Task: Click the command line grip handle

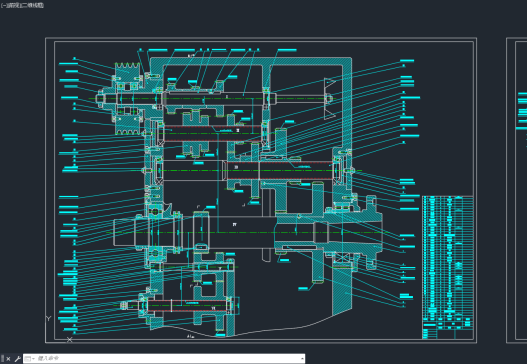Action: pyautogui.click(x=2, y=359)
